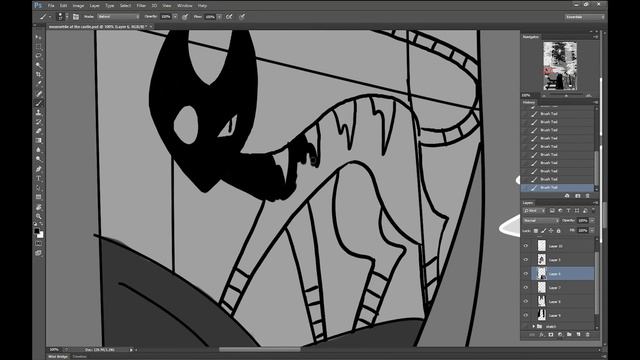This screenshot has width=640, height=360.
Task: Show the sketch group visibility
Action: click(x=526, y=326)
